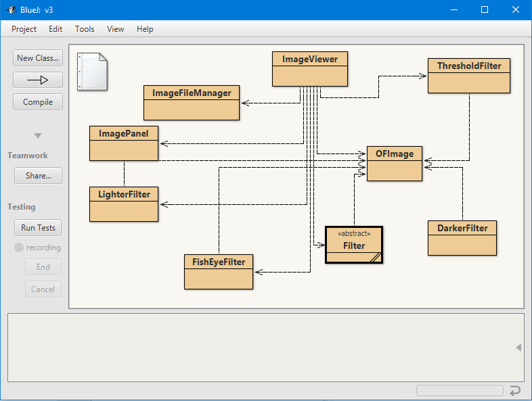The image size is (532, 401).
Task: Click the BlueJ bird logo icon
Action: [x=12, y=9]
